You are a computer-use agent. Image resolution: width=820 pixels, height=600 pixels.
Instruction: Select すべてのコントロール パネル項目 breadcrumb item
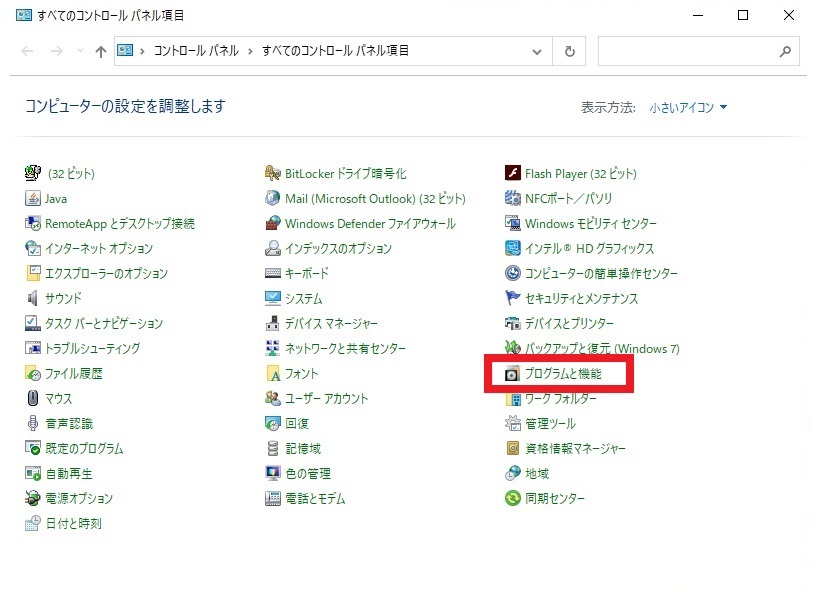click(335, 51)
